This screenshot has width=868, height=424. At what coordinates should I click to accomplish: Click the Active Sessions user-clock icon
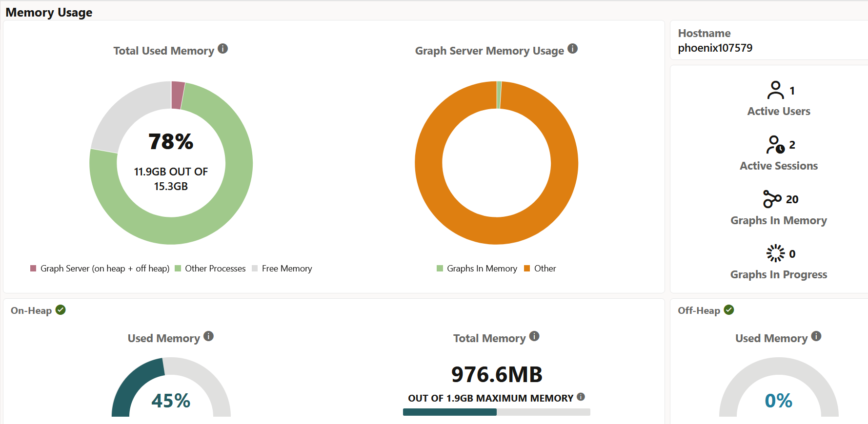[776, 145]
